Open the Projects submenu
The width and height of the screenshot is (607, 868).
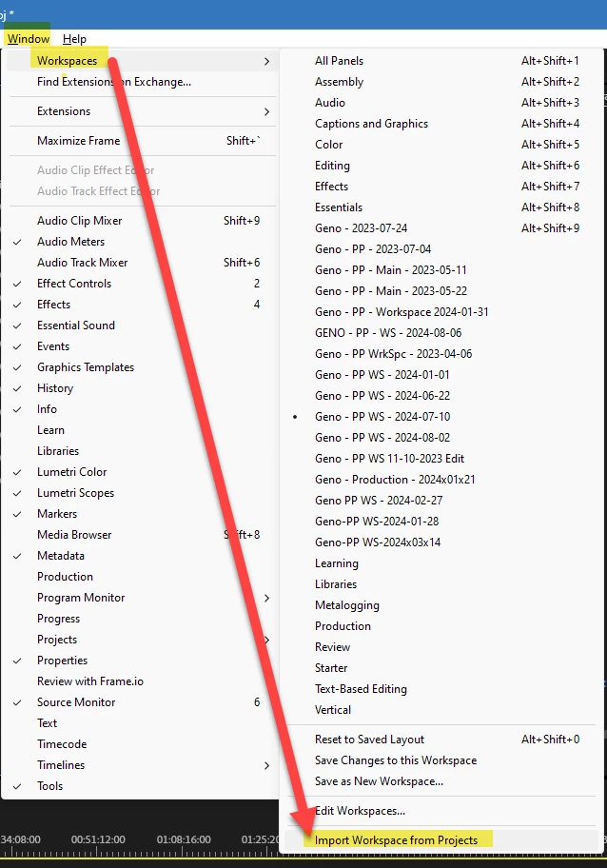click(142, 640)
